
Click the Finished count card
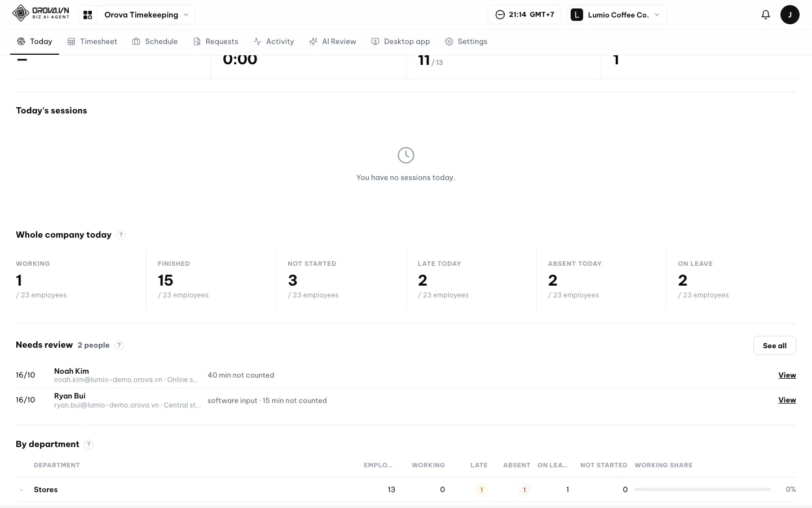211,279
